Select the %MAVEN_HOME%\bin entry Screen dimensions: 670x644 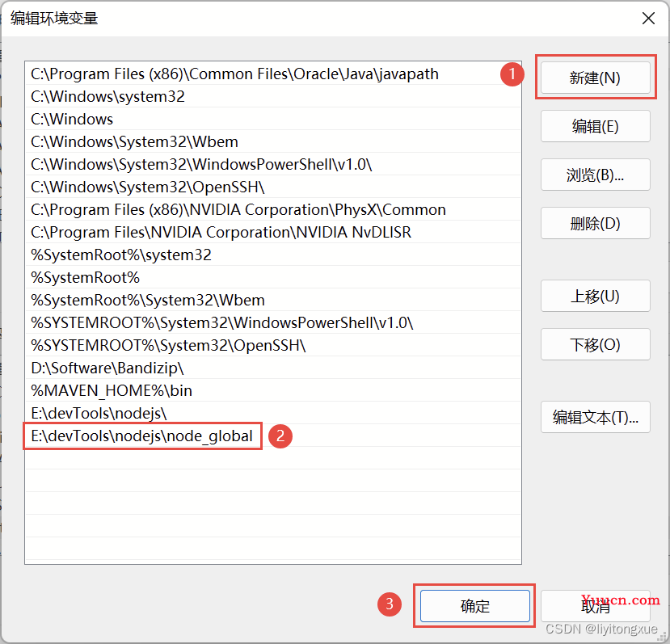click(x=273, y=391)
